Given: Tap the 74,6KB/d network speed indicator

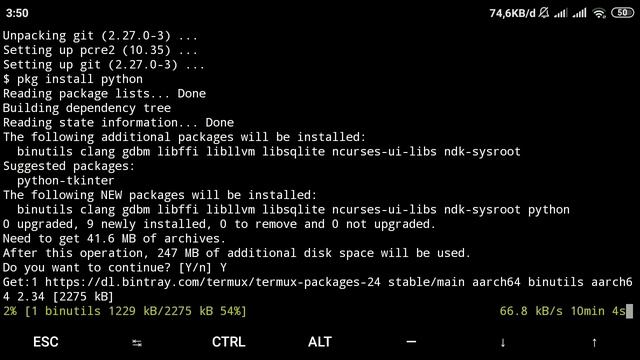Looking at the screenshot, I should tap(512, 13).
